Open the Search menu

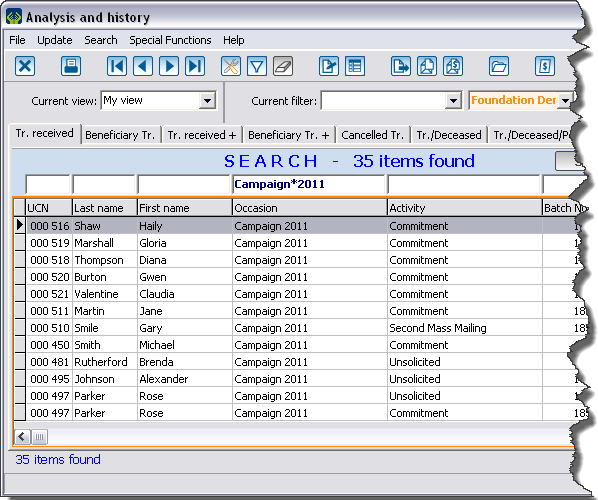[101, 40]
